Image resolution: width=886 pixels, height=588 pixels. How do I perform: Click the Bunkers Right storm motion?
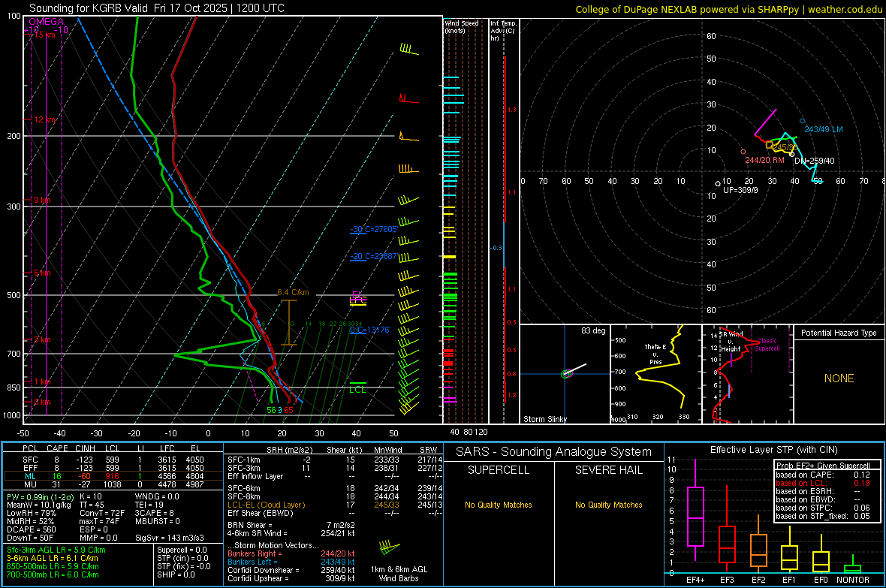click(291, 553)
